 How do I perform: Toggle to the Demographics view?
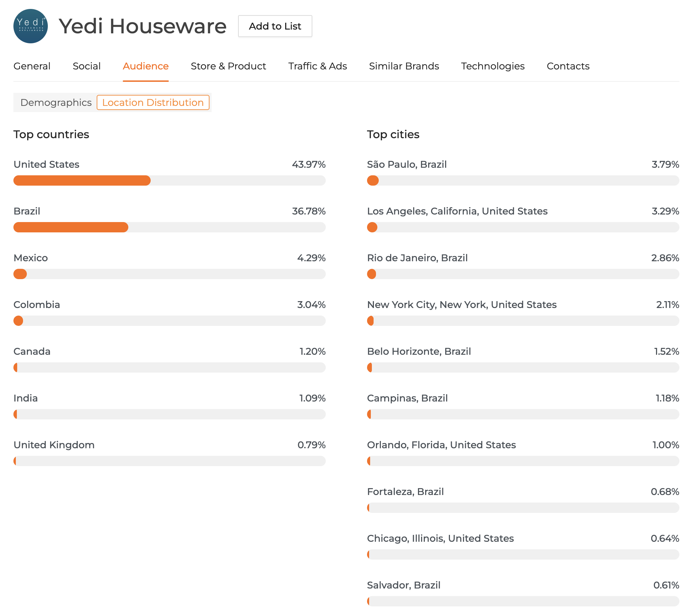coord(56,102)
